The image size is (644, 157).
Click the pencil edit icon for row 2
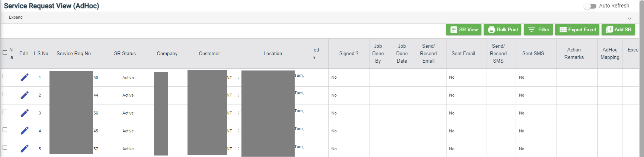[25, 95]
